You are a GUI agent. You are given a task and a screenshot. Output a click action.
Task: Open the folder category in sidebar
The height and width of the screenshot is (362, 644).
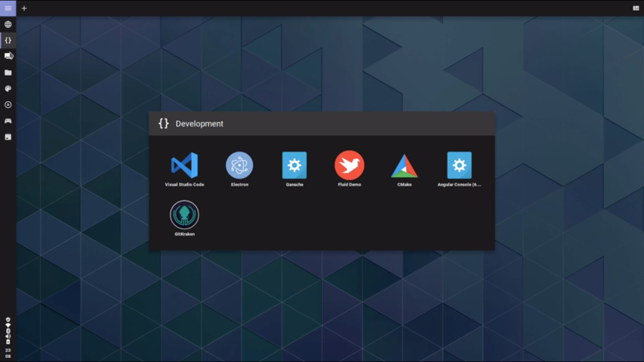coord(8,72)
